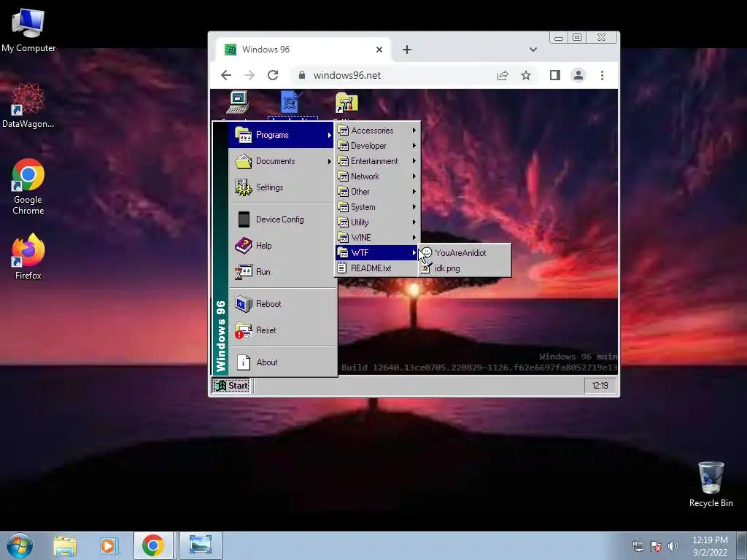Choose Reboot in Start menu

pos(282,304)
